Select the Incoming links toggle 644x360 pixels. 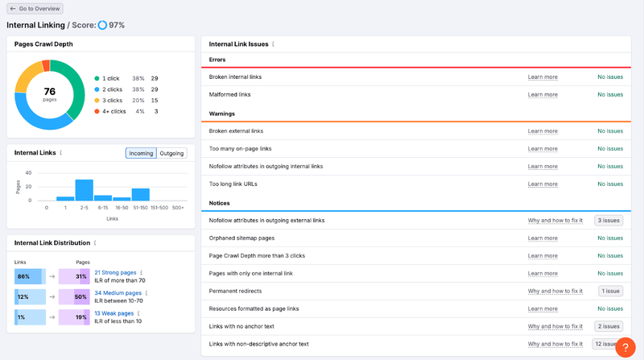[141, 153]
